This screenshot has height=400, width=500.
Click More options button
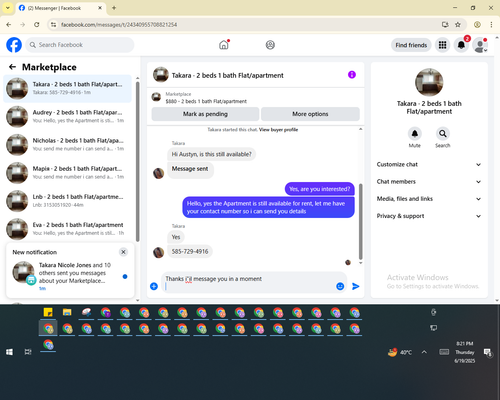(310, 114)
